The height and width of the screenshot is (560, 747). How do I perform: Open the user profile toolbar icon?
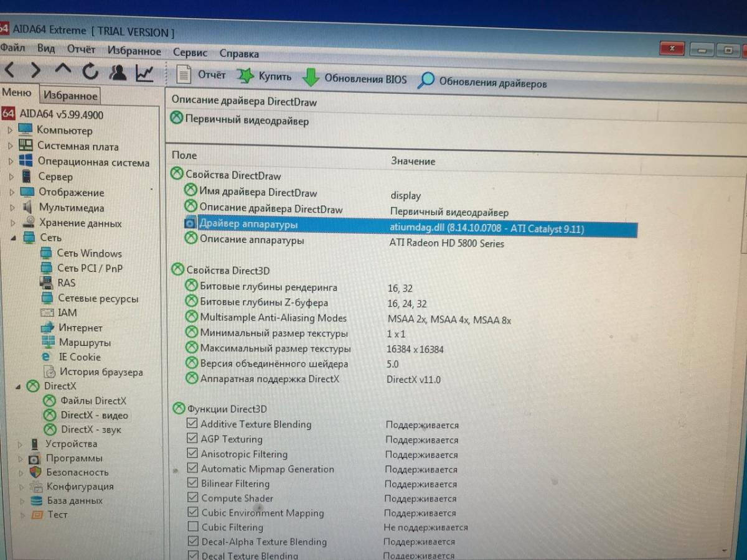(x=118, y=73)
